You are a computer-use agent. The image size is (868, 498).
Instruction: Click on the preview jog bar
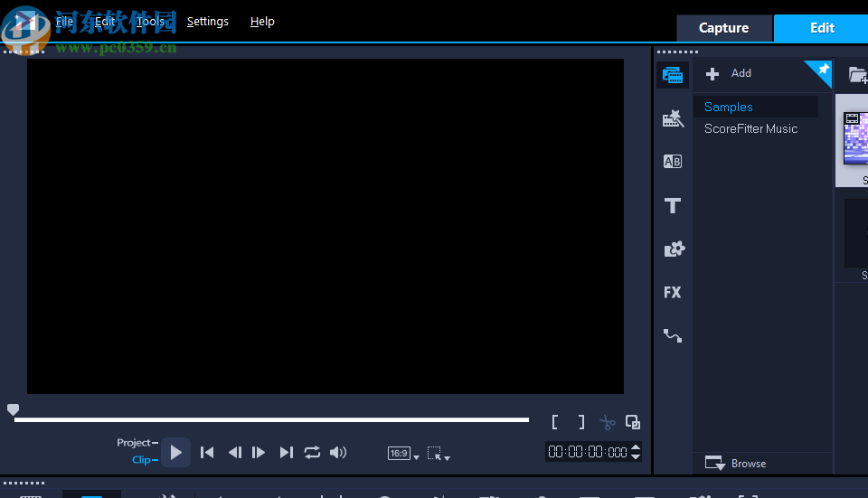271,420
